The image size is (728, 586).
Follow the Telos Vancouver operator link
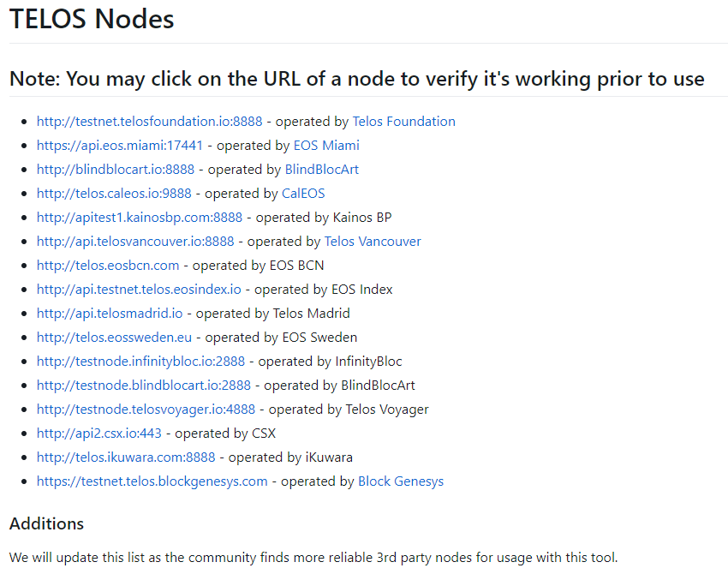point(373,242)
